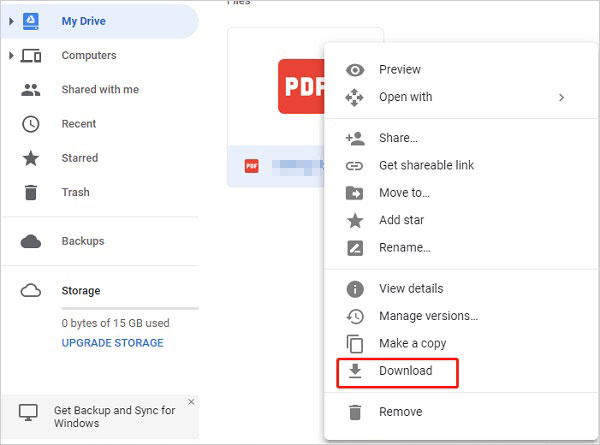Click the Share person-add icon
600x445 pixels.
(x=354, y=138)
